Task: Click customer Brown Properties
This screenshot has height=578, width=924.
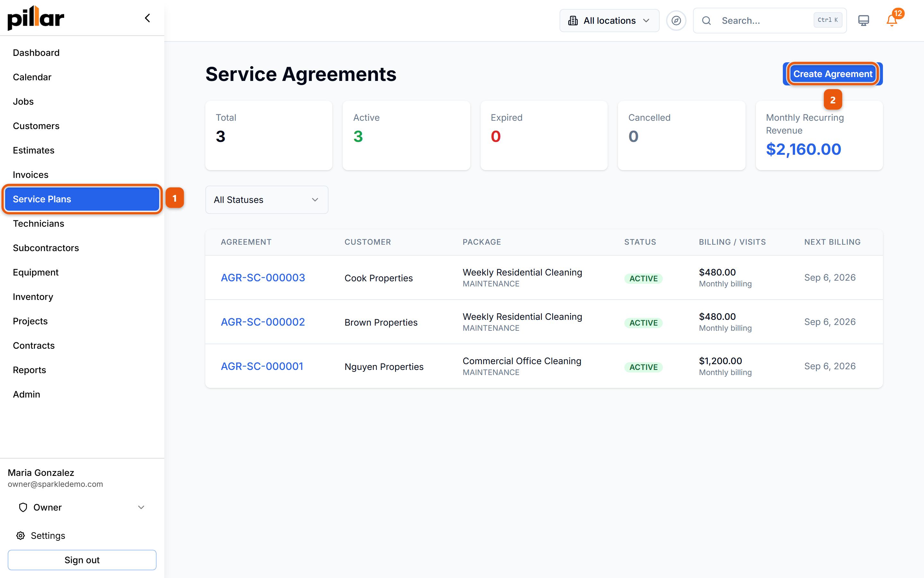Action: pyautogui.click(x=381, y=322)
